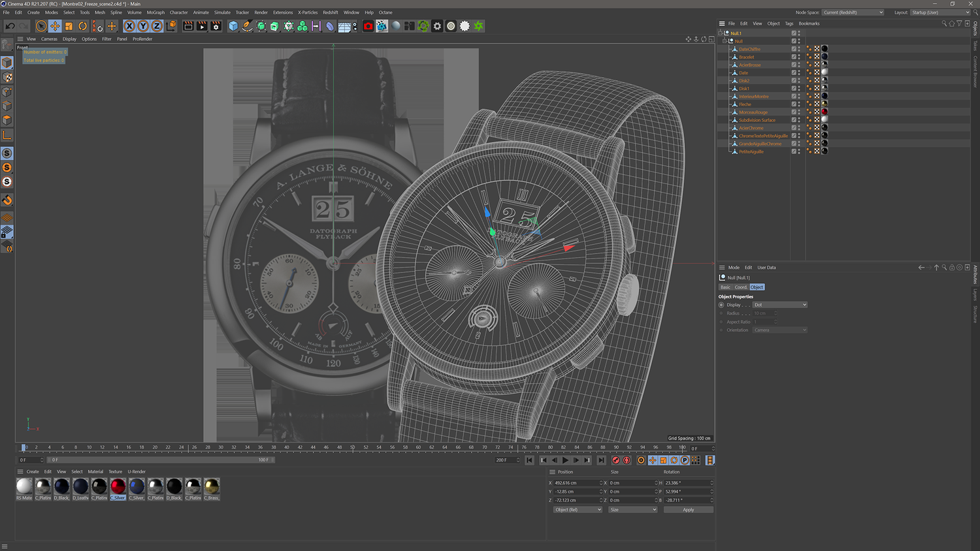Add a Cube primitive object

(x=233, y=26)
